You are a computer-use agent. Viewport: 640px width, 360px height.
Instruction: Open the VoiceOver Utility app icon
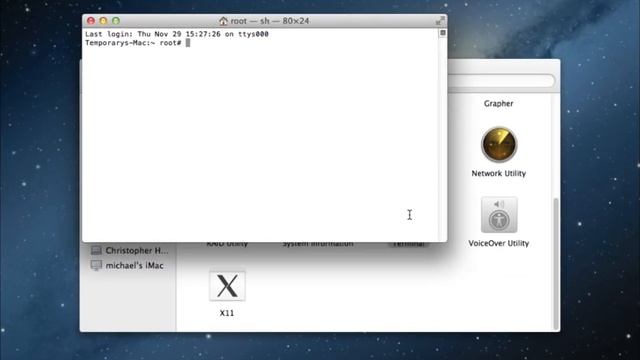click(x=499, y=215)
